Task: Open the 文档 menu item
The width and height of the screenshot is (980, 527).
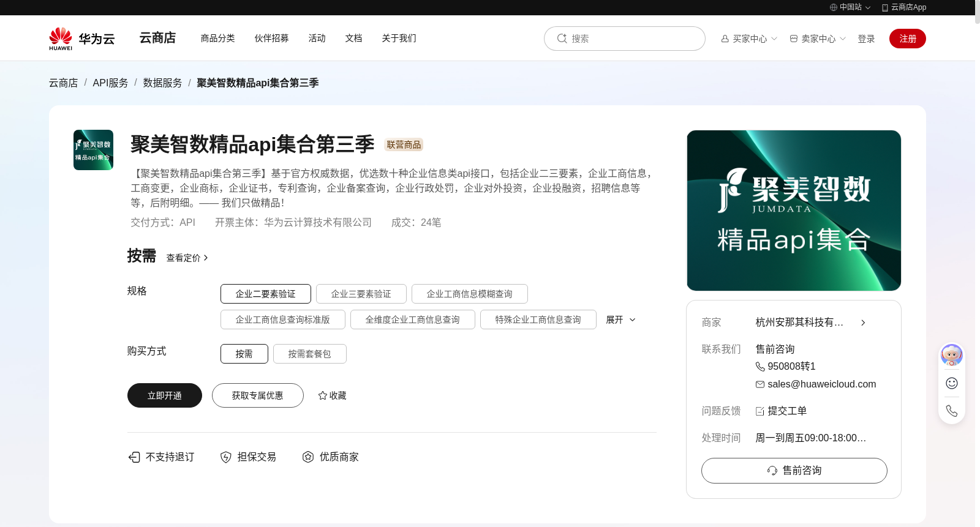Action: tap(354, 38)
